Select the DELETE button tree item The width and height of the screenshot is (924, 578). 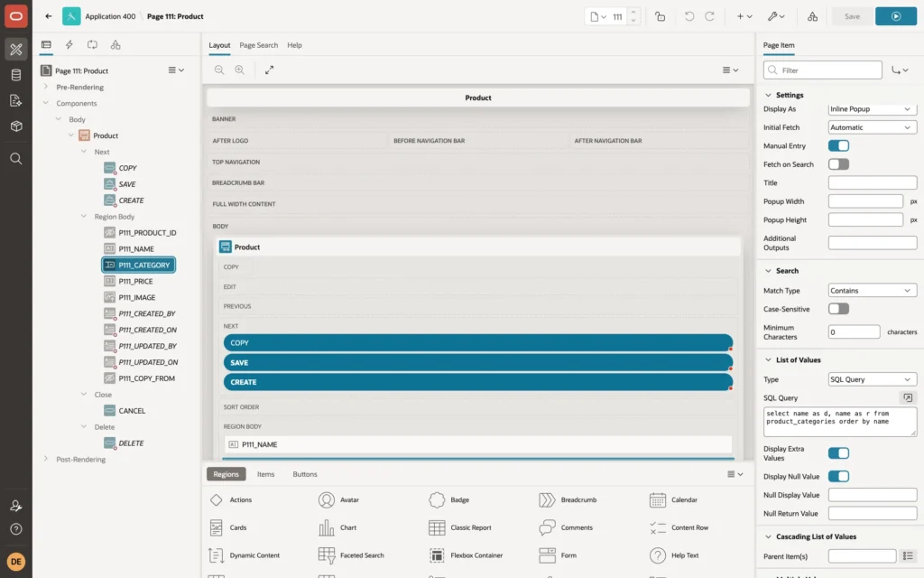point(131,443)
